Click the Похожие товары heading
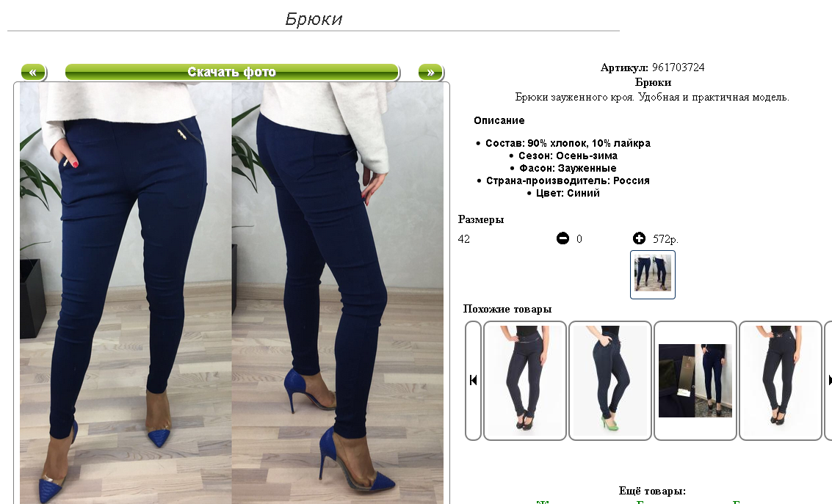Image resolution: width=832 pixels, height=504 pixels. [x=507, y=309]
